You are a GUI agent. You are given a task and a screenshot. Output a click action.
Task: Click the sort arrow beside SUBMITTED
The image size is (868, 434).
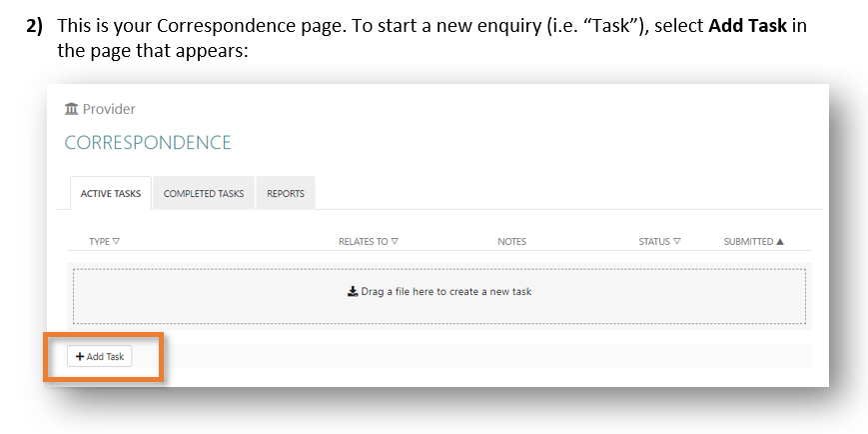tap(780, 241)
